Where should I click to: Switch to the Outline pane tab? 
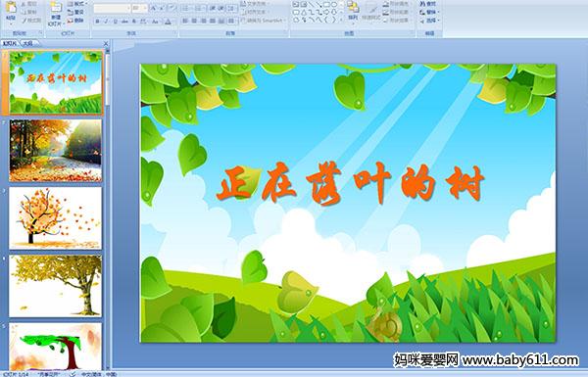tap(27, 43)
